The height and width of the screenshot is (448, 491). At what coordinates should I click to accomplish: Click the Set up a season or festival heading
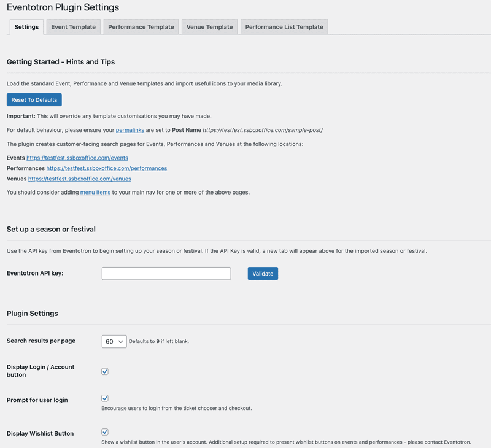coord(51,229)
